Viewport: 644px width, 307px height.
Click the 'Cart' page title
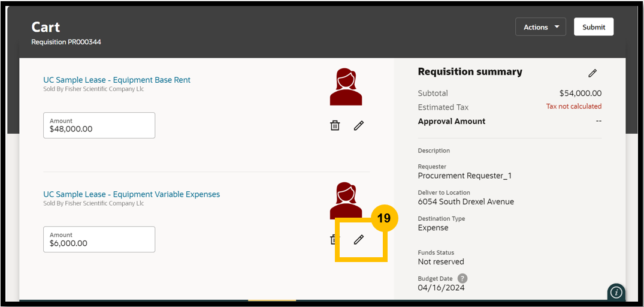46,27
